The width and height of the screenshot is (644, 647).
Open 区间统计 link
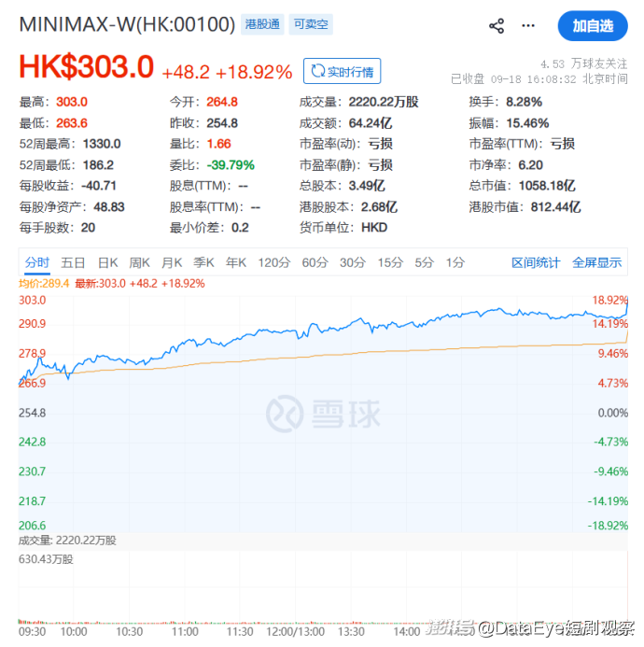pyautogui.click(x=536, y=262)
